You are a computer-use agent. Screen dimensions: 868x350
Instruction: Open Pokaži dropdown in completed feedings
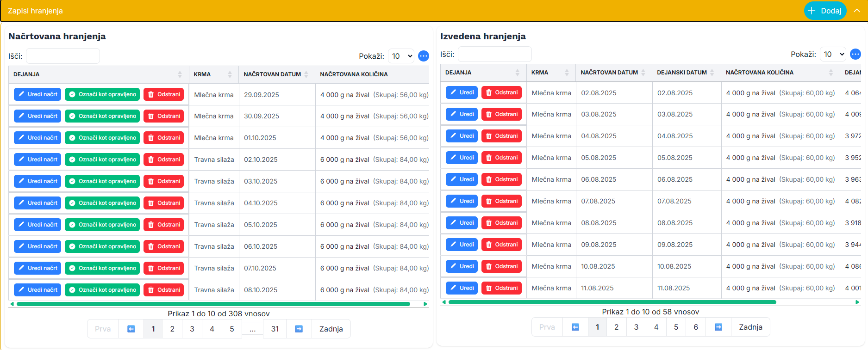pos(832,54)
